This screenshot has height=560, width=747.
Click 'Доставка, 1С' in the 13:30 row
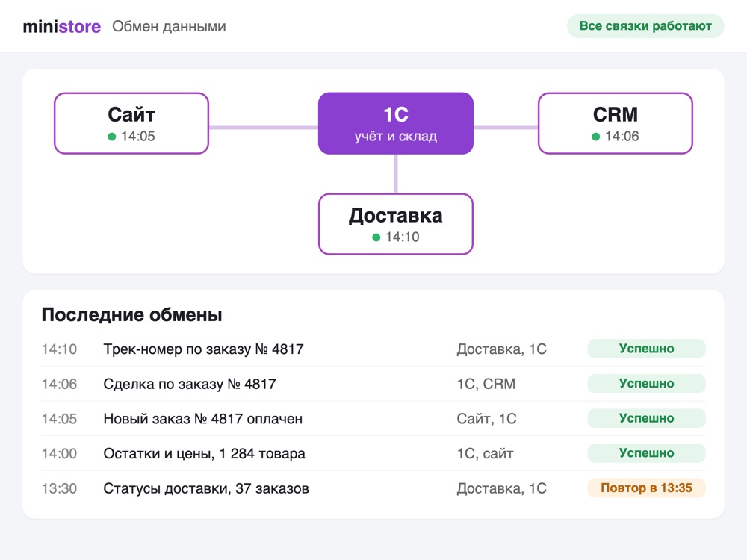pos(502,488)
